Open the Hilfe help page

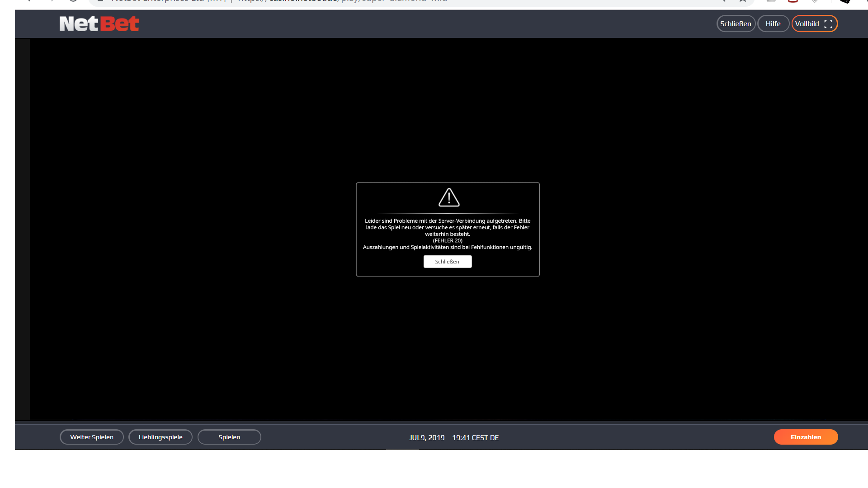tap(773, 24)
